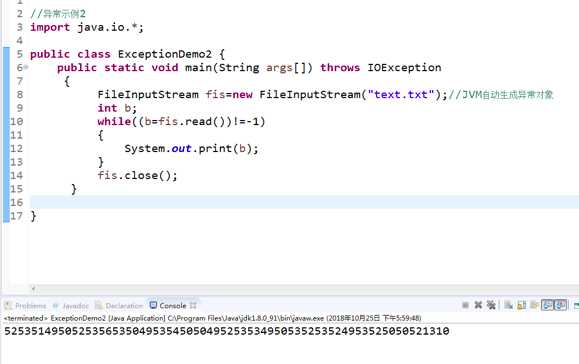Click the Clear Console icon
The width and height of the screenshot is (579, 364).
click(x=508, y=305)
